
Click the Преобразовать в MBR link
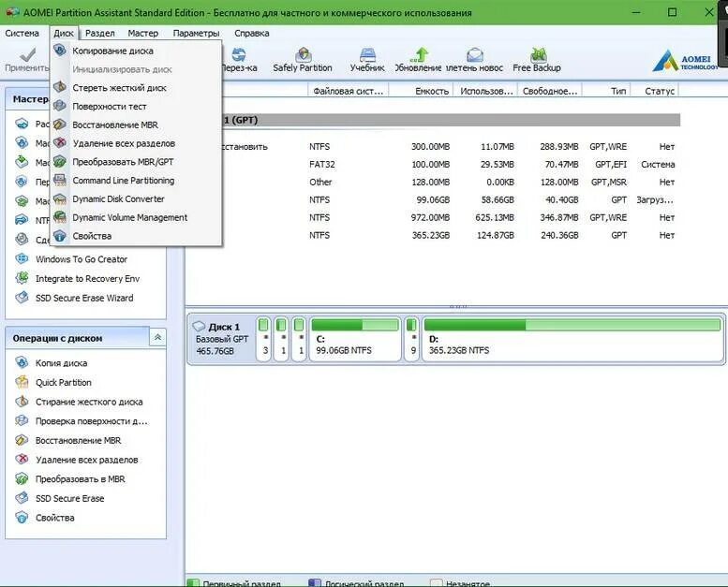click(x=80, y=479)
